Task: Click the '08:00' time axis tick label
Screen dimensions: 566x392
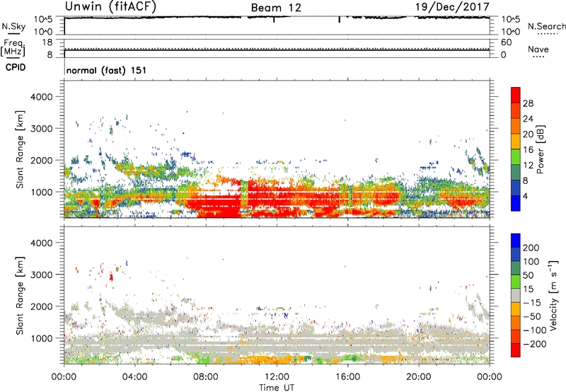Action: (206, 377)
